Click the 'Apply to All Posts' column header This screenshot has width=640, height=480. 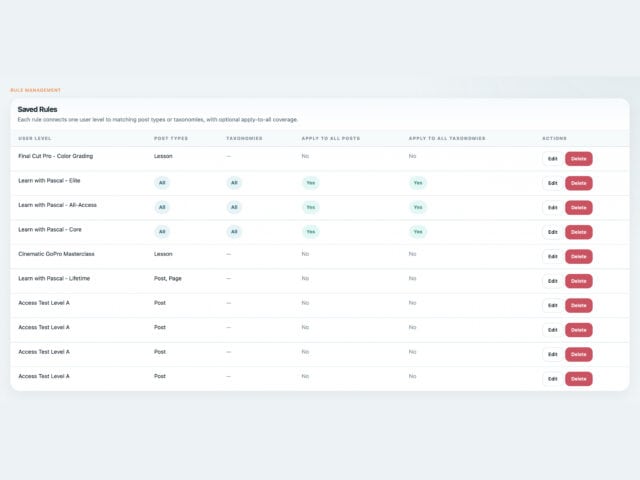[331, 138]
